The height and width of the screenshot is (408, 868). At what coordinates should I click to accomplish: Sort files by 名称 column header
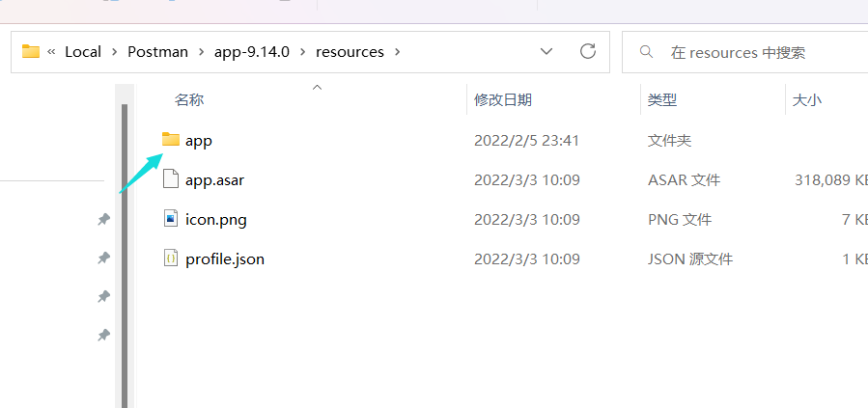click(x=189, y=99)
